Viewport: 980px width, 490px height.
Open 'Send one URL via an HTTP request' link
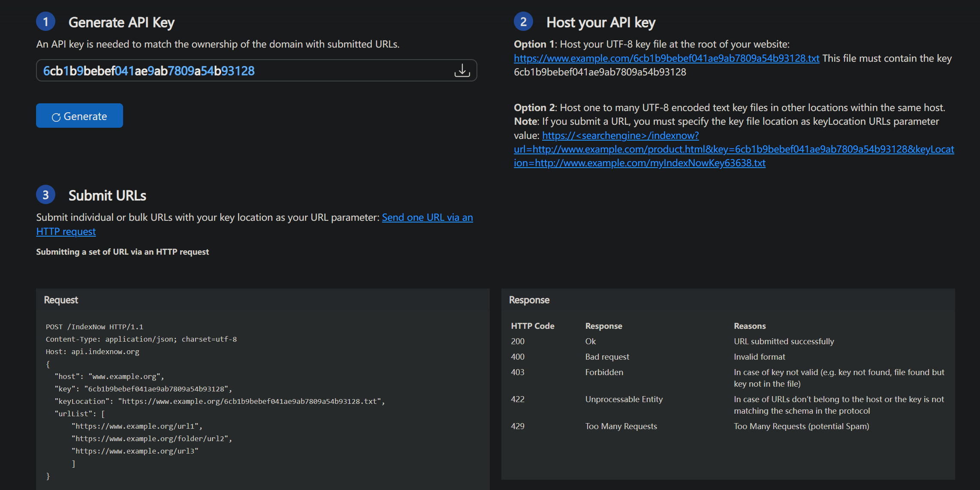click(x=255, y=224)
